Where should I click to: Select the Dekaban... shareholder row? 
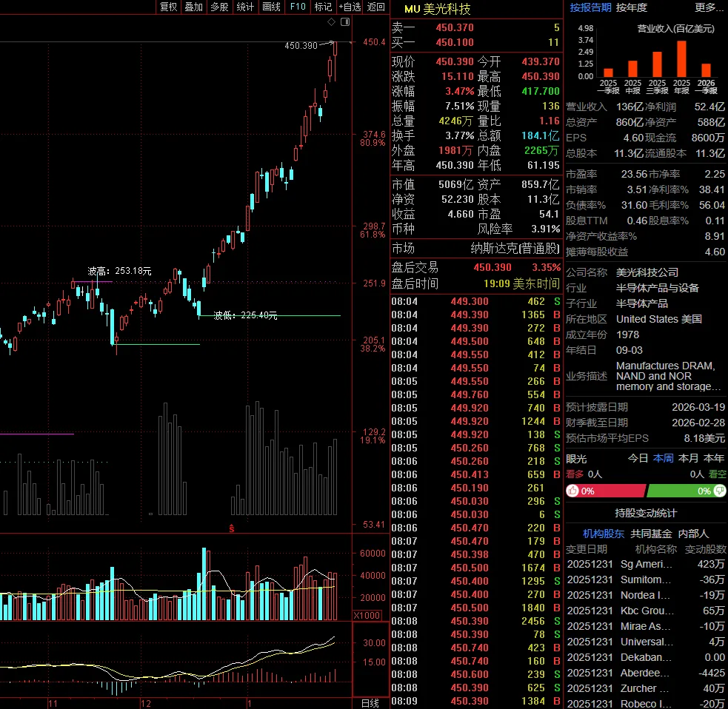pos(647,657)
